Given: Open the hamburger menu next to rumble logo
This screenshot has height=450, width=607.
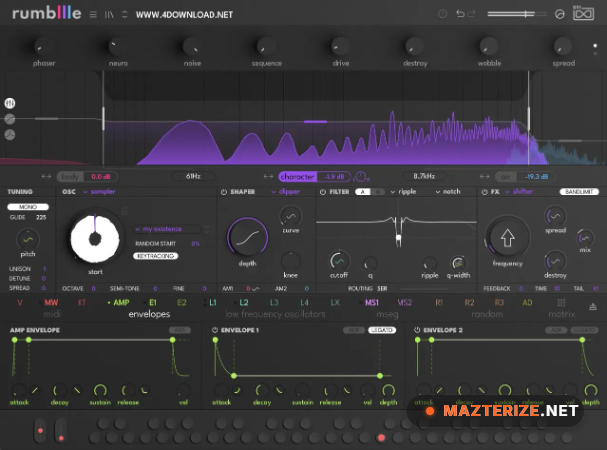Looking at the screenshot, I should pos(93,15).
